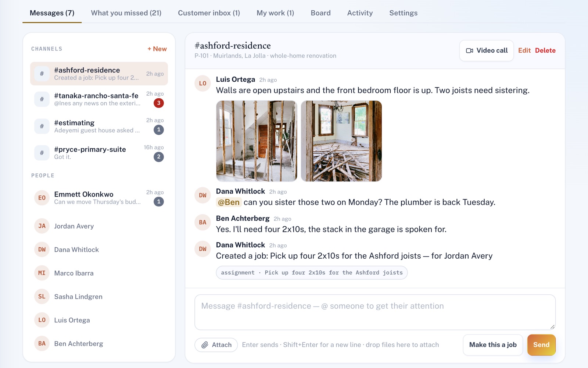
Task: Click the hash icon beside #tanaka-rancho-santa-fe
Action: (x=42, y=99)
